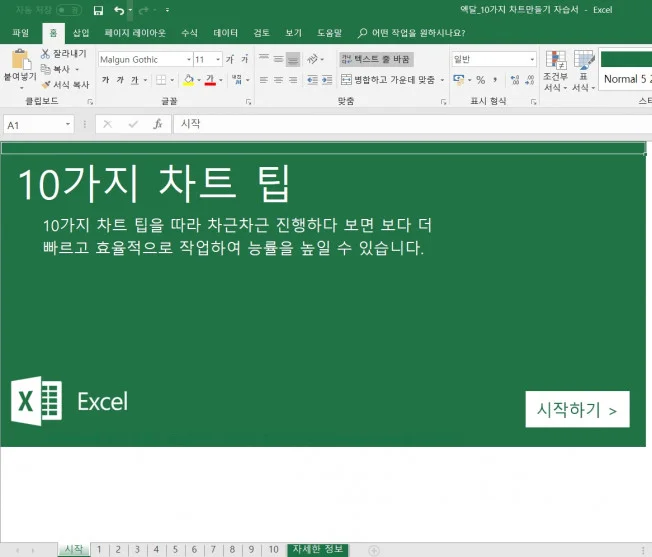This screenshot has height=557, width=652.
Task: Switch to the 삽입 (Insert) tab
Action: [81, 33]
